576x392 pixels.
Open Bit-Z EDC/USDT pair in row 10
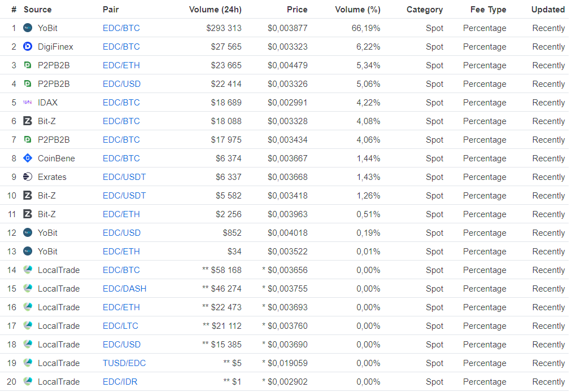click(x=124, y=196)
